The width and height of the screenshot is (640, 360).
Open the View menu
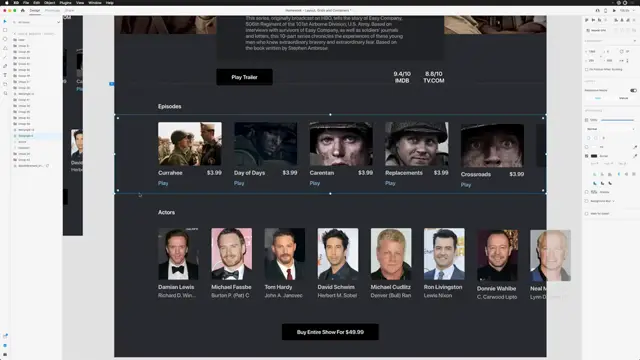80,2
